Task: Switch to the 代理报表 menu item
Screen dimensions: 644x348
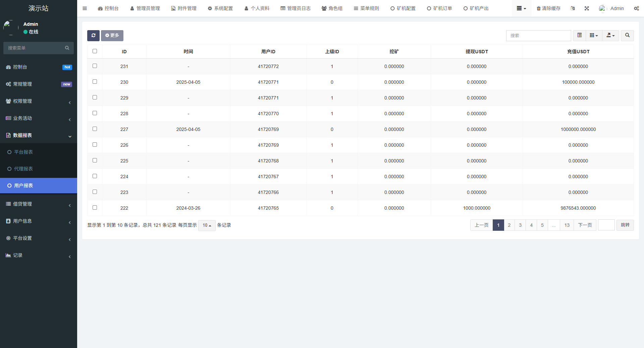Action: (x=23, y=168)
